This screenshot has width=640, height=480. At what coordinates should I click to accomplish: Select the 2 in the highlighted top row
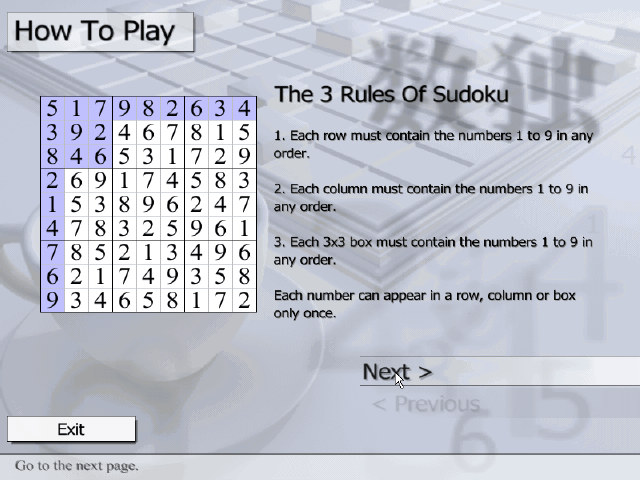click(172, 109)
